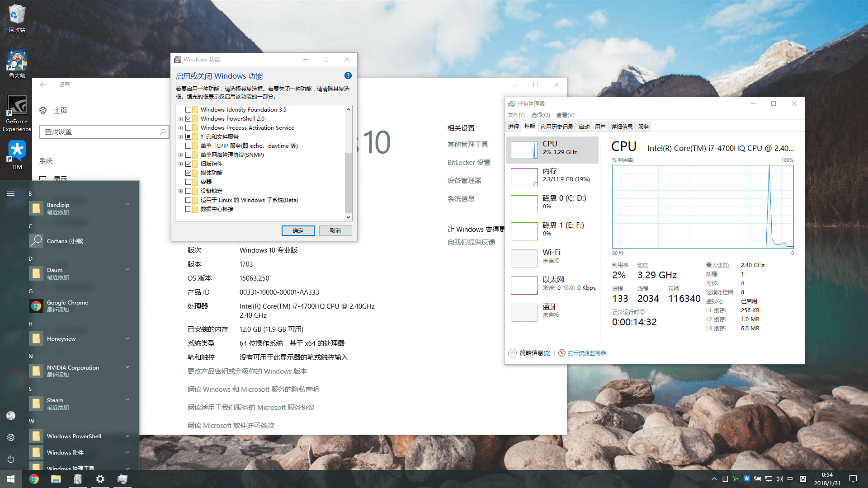This screenshot has width=868, height=488.
Task: Click the 取消 button in Windows 功能
Action: 335,230
